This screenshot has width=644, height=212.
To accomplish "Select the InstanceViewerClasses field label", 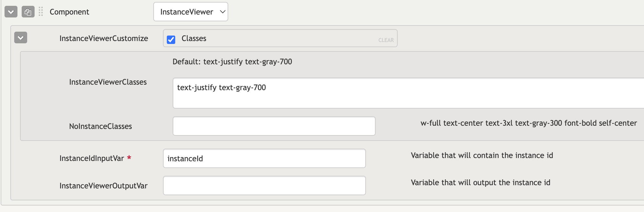I will pos(108,82).
